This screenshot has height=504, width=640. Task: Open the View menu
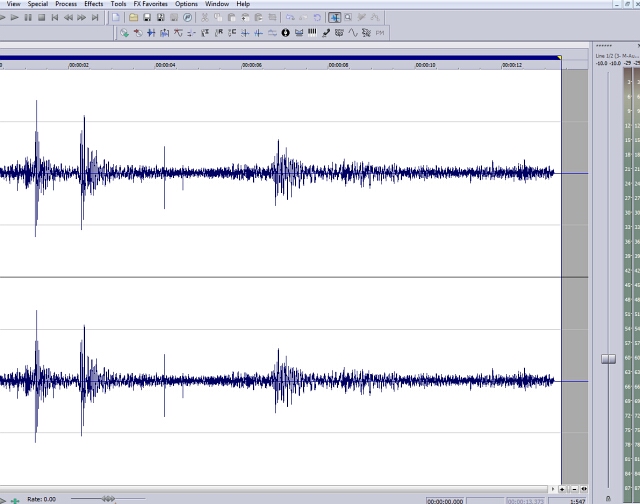[13, 4]
